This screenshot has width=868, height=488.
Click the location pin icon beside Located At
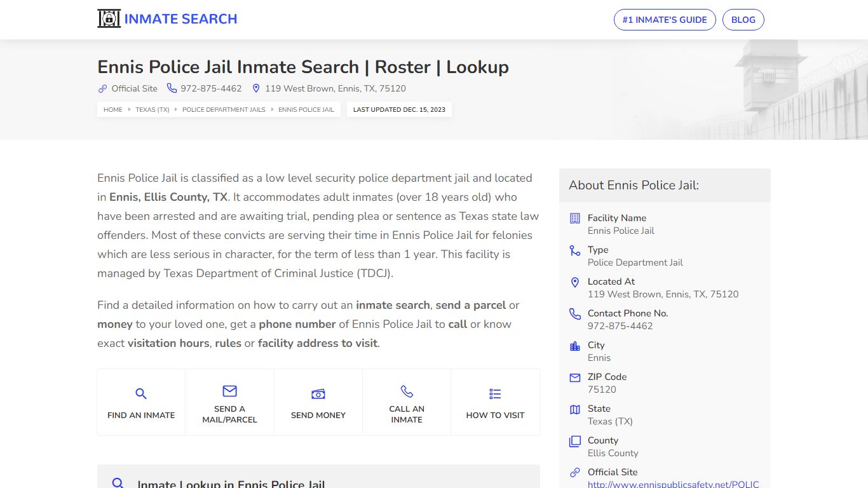[575, 282]
